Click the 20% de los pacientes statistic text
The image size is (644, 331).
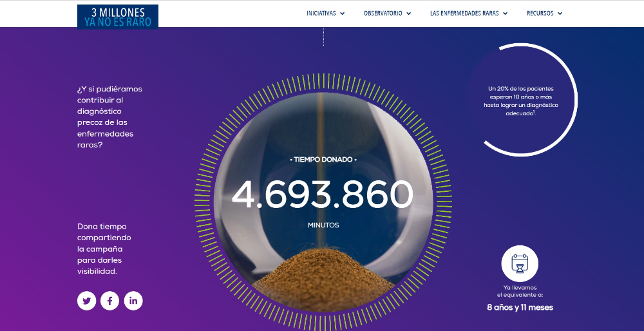(x=521, y=101)
